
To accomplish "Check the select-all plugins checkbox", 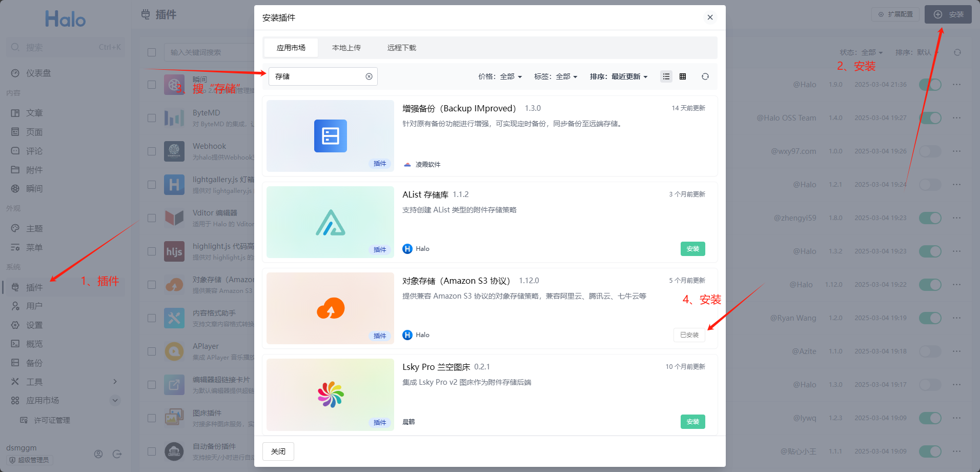I will (x=152, y=52).
